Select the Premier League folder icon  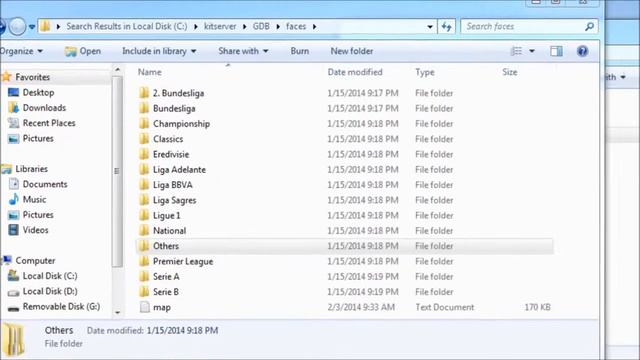[144, 261]
